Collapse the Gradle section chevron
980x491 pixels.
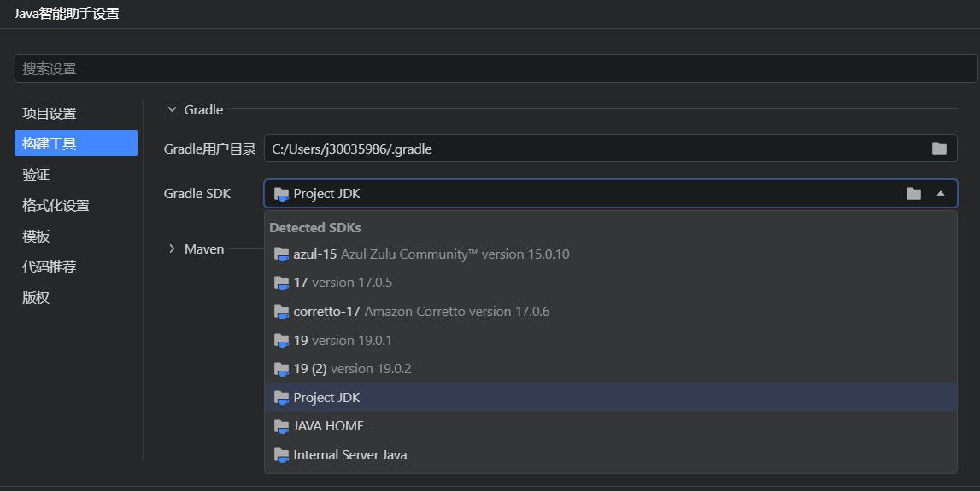click(172, 110)
